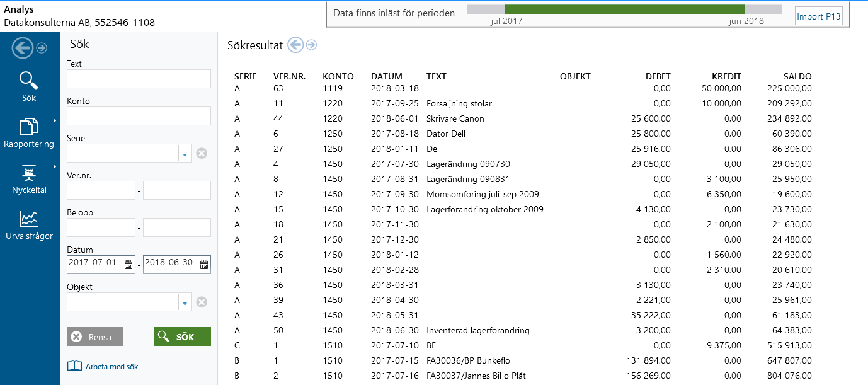
Task: Click the data period progress bar
Action: [625, 9]
